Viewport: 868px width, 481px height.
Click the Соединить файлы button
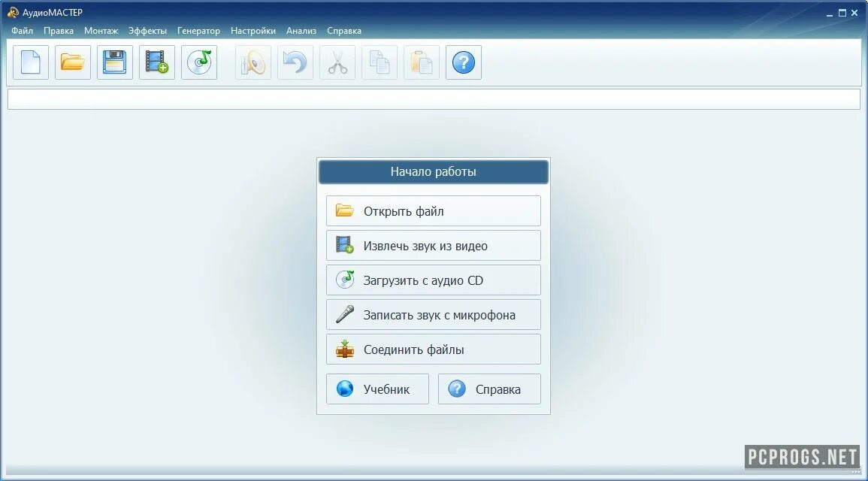(434, 349)
